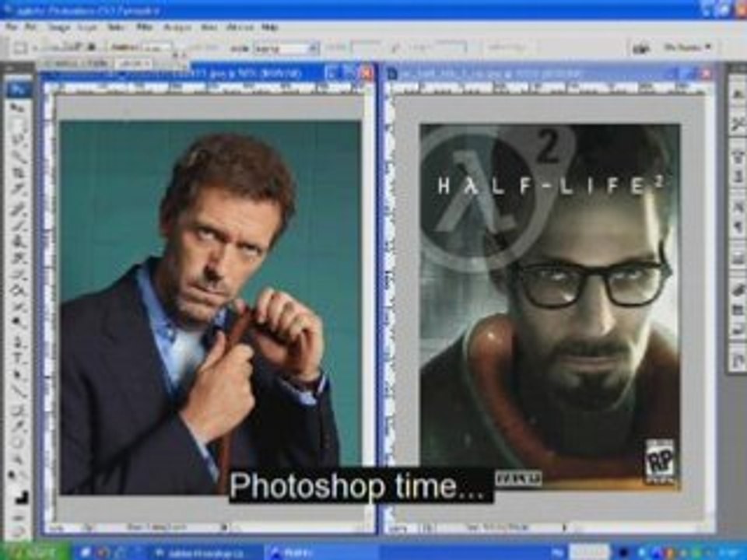This screenshot has width=747, height=560.
Task: Select the Lasso tool
Action: [18, 140]
